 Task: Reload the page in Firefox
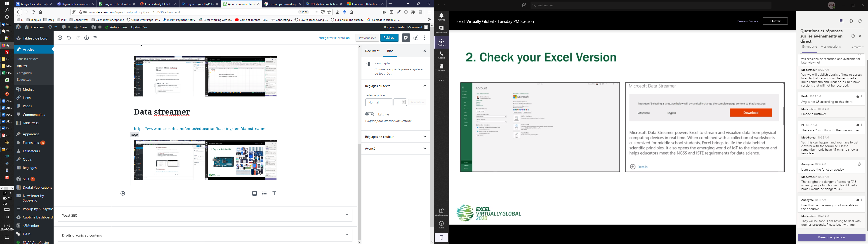point(33,12)
